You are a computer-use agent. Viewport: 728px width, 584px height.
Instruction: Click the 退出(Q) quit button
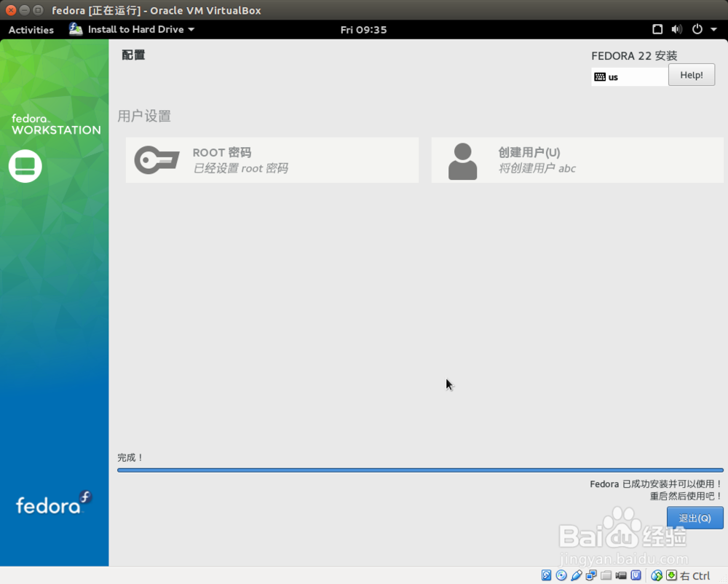click(x=695, y=518)
